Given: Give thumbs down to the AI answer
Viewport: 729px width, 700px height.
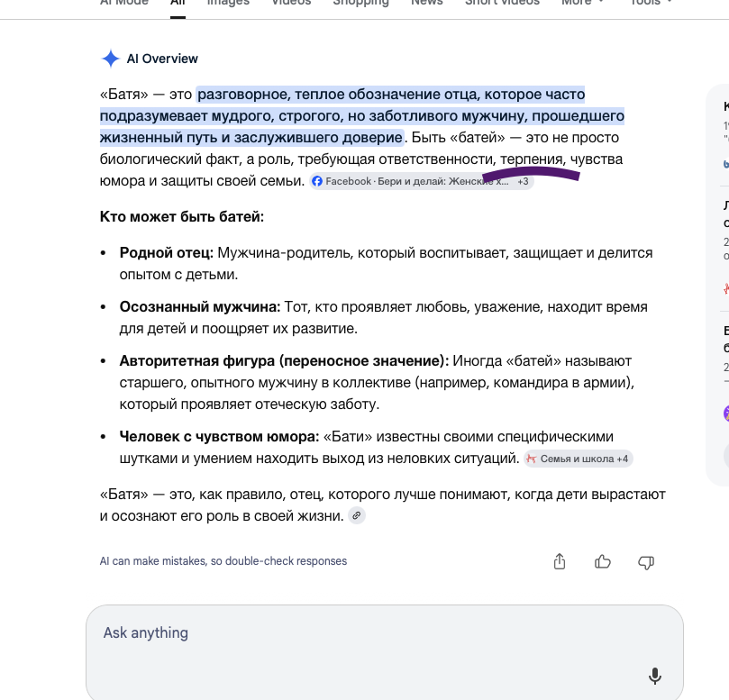Looking at the screenshot, I should point(646,562).
